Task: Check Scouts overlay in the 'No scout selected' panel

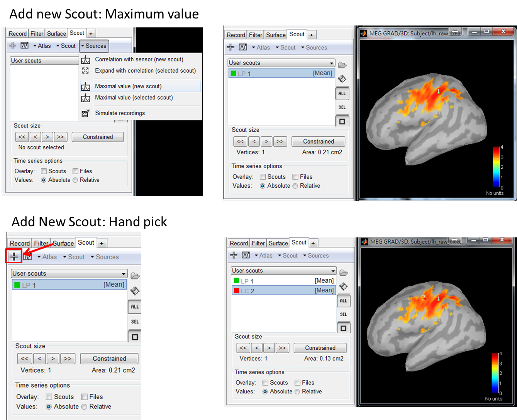Action: 44,171
